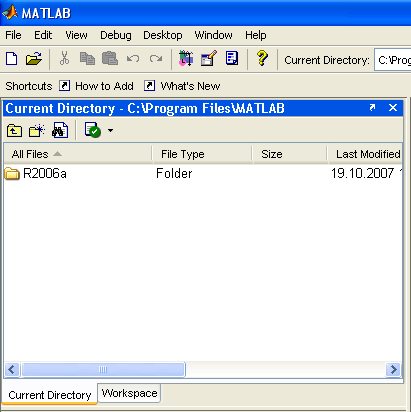Image resolution: width=411 pixels, height=412 pixels.
Task: Copy using the toolbar copy icon
Action: coord(87,59)
